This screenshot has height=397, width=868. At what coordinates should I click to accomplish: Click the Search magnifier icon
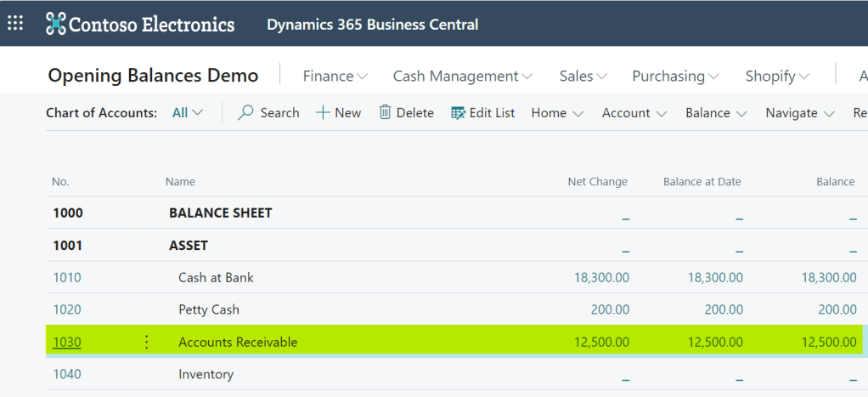point(246,113)
